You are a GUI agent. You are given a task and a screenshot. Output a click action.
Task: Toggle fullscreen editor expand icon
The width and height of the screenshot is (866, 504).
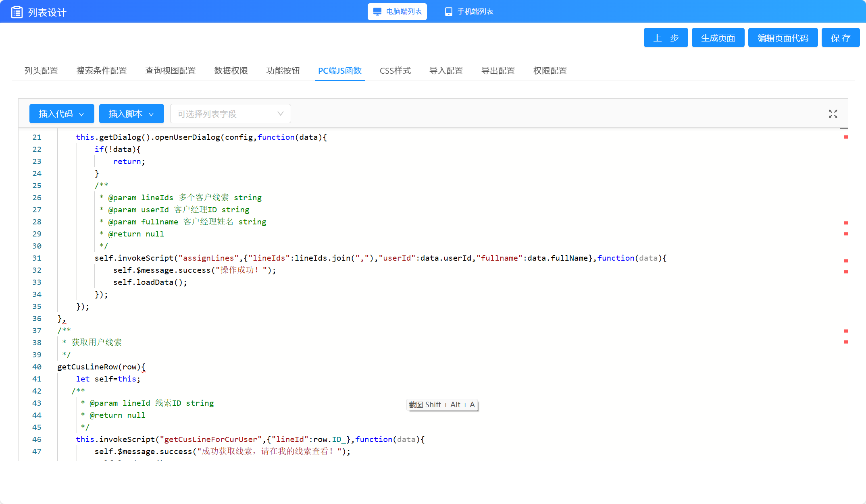(x=833, y=114)
